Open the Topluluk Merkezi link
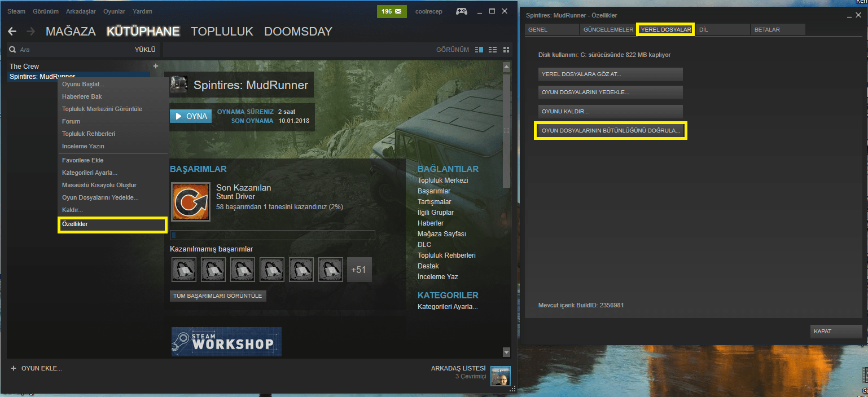868x397 pixels. 442,180
